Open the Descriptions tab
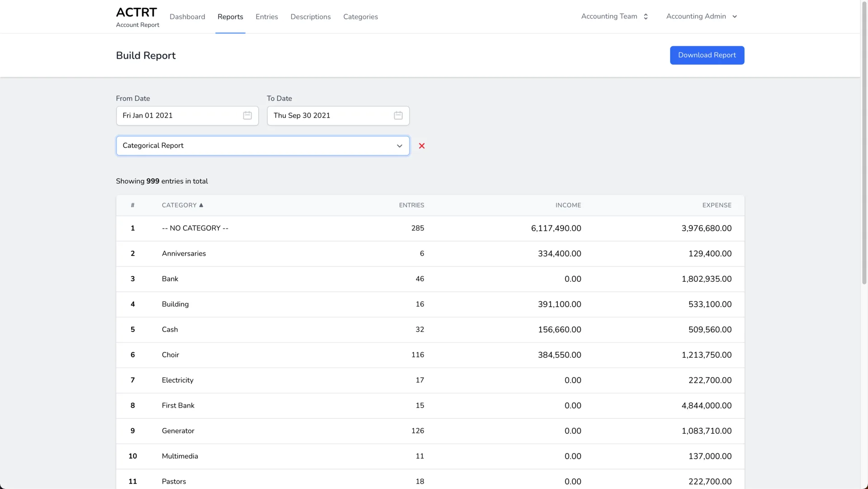 pyautogui.click(x=311, y=17)
